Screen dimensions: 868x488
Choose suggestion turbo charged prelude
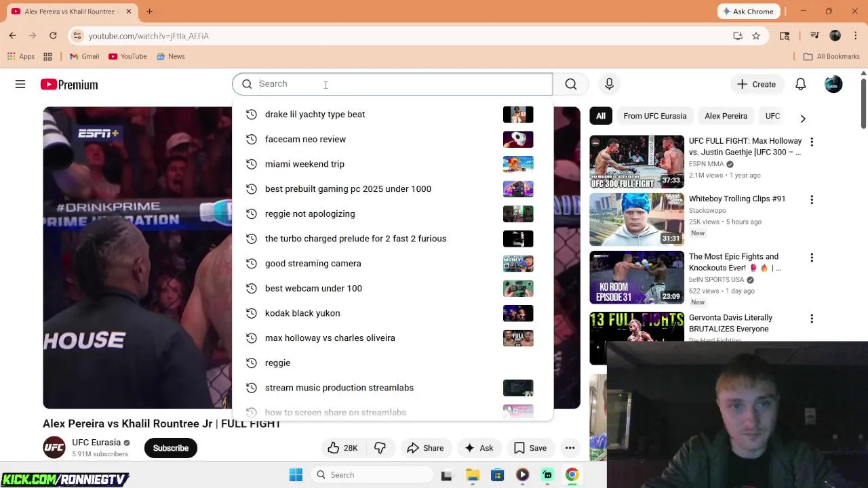[392, 239]
